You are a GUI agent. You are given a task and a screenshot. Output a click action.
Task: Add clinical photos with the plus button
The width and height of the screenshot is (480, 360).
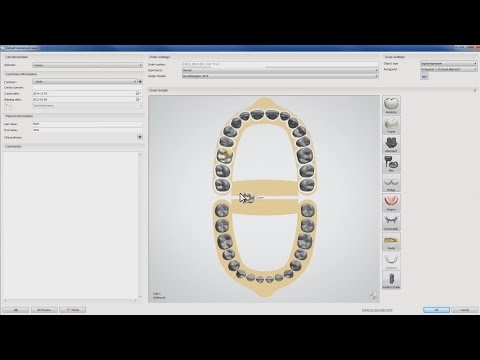pyautogui.click(x=140, y=137)
